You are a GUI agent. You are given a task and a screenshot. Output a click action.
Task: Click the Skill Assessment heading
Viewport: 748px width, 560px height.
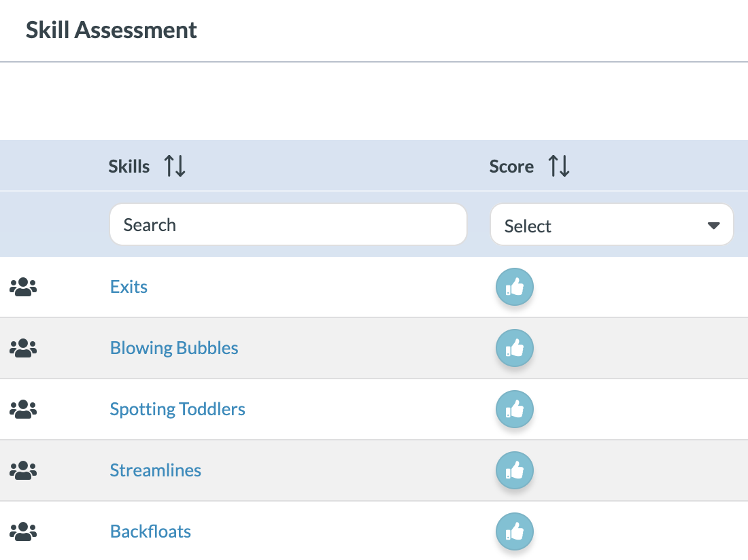point(112,30)
